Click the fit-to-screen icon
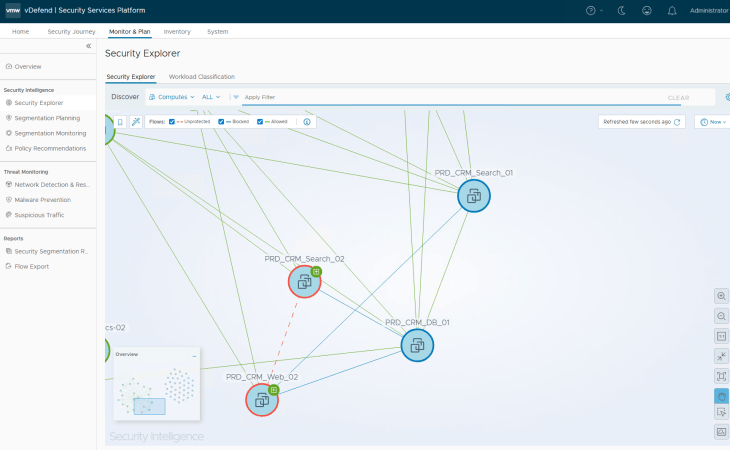 pos(721,376)
